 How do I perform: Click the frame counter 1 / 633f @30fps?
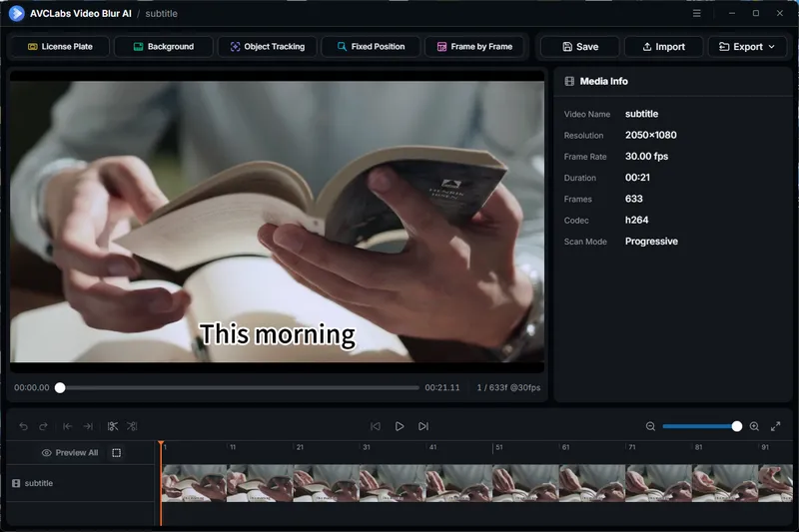[x=508, y=387]
